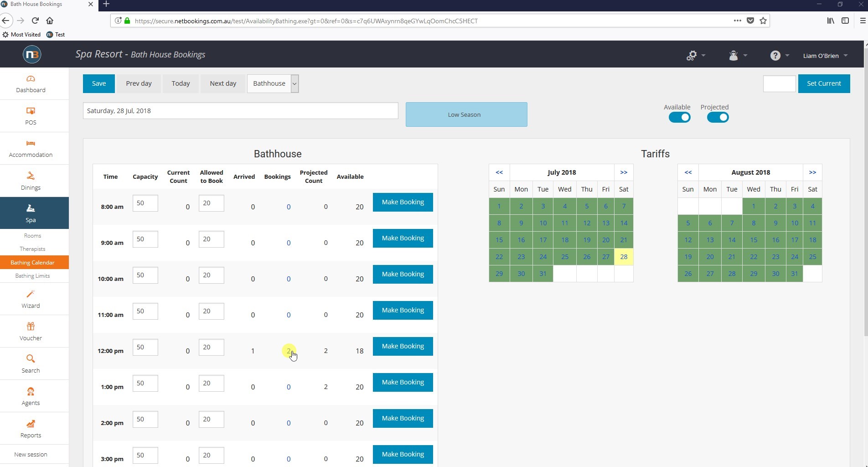Toggle the Available switch
Screen dimensions: 868x467
[679, 117]
